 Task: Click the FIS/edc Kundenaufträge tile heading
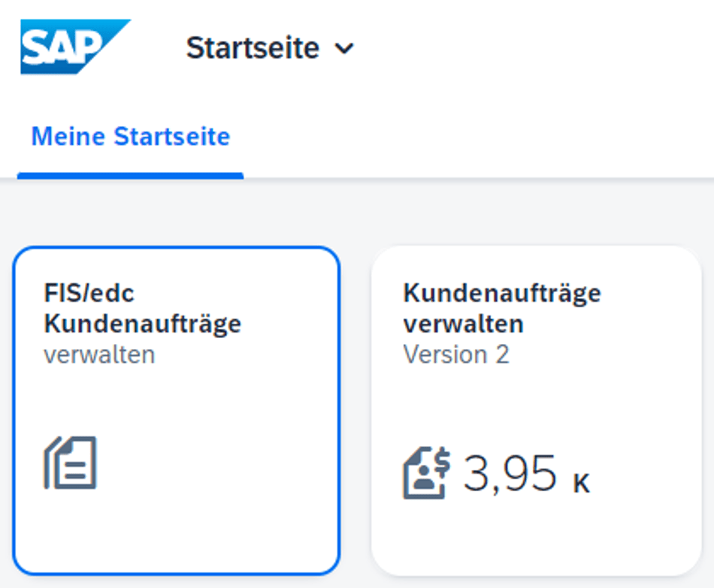tap(143, 308)
